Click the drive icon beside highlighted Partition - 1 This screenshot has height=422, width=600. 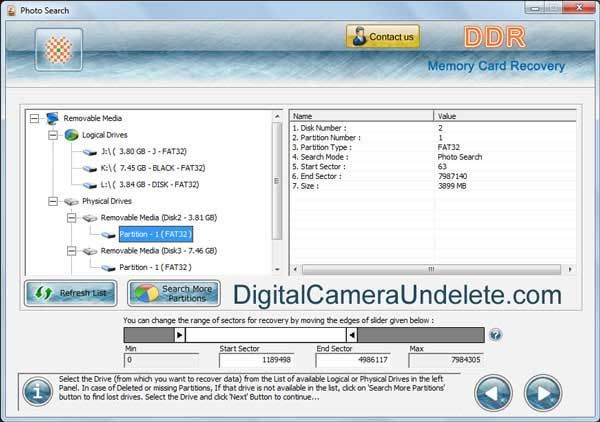pyautogui.click(x=108, y=235)
